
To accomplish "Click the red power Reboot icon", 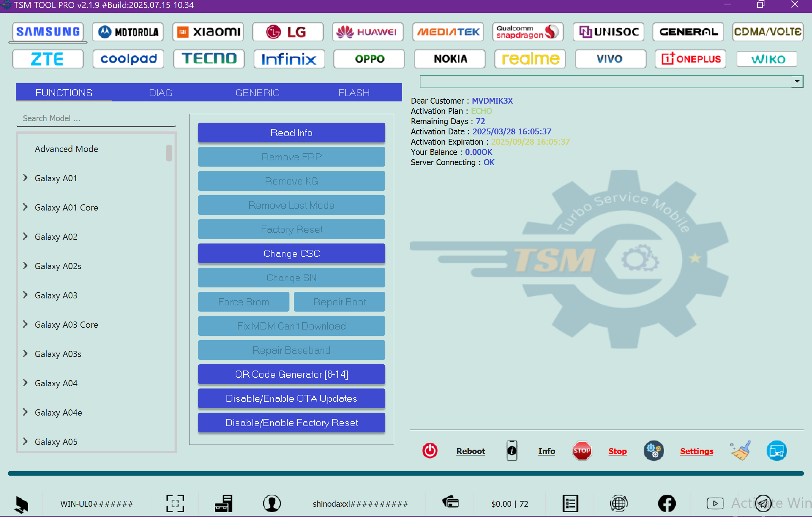I will point(430,451).
